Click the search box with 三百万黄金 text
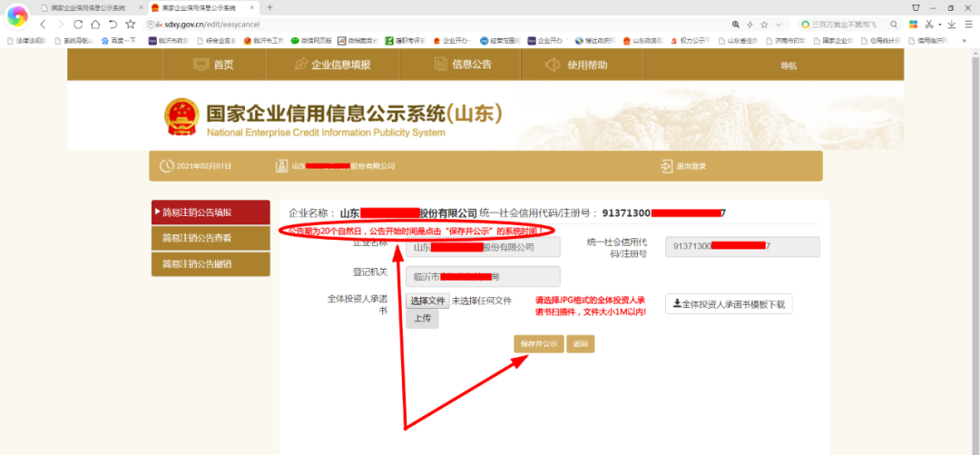 (x=844, y=25)
